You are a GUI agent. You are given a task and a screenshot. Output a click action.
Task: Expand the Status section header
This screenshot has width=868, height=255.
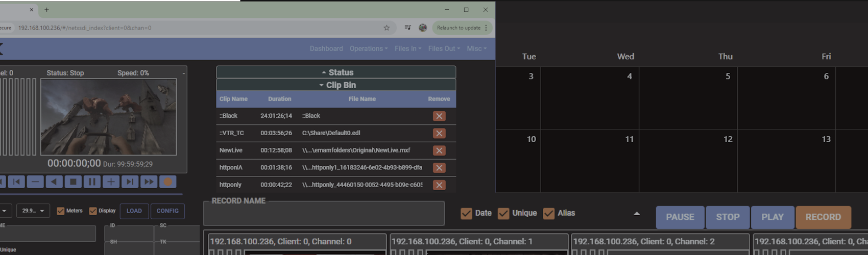(336, 72)
